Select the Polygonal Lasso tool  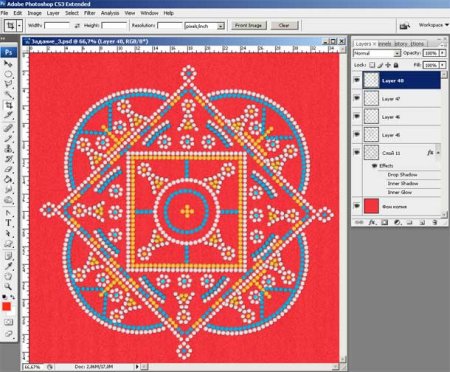tap(8, 84)
